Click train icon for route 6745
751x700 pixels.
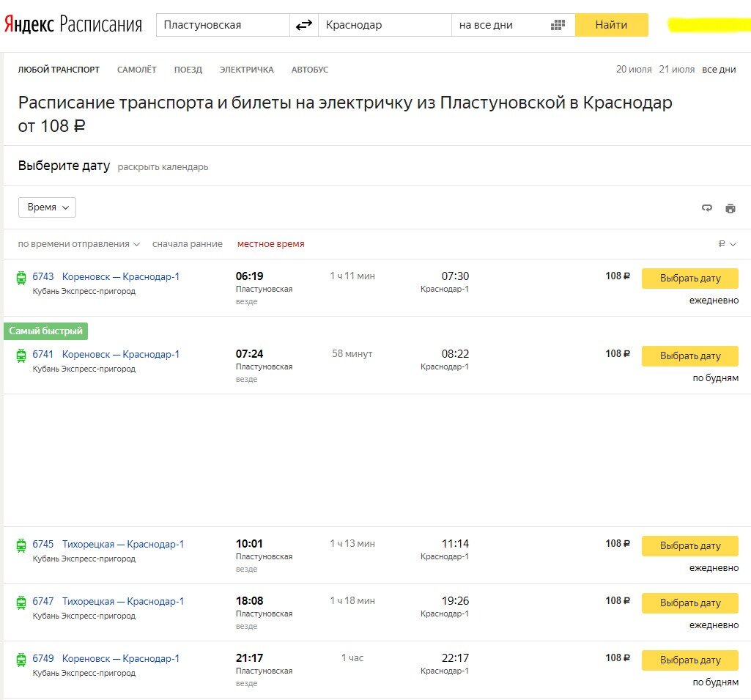[21, 545]
